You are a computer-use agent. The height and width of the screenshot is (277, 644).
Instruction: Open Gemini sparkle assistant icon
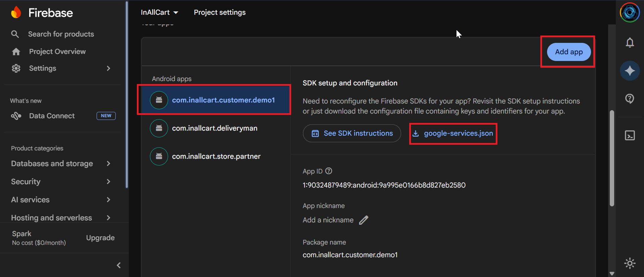(x=630, y=71)
